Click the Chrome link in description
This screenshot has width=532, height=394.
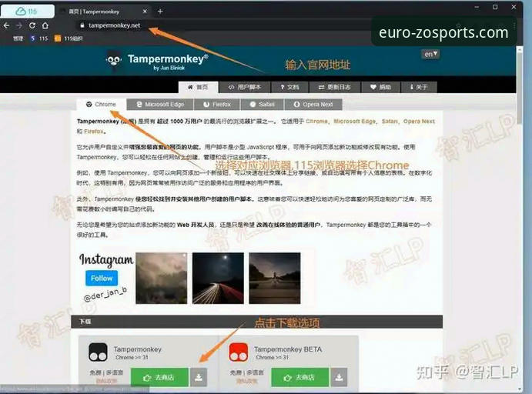[x=316, y=122]
